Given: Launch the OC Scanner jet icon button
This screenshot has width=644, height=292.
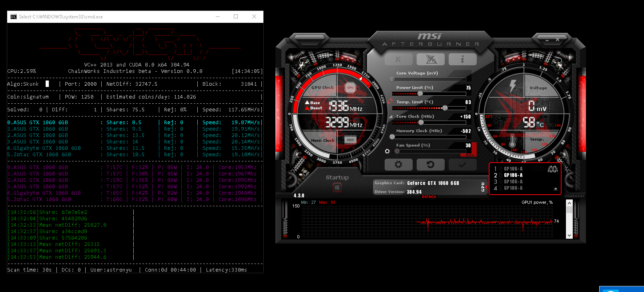Looking at the screenshot, I should (431, 59).
